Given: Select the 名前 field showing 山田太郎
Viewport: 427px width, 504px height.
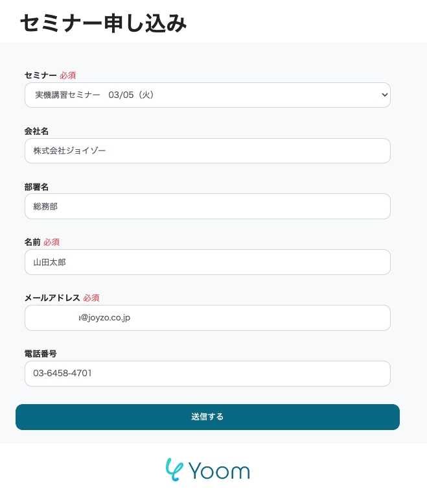Looking at the screenshot, I should coord(207,262).
